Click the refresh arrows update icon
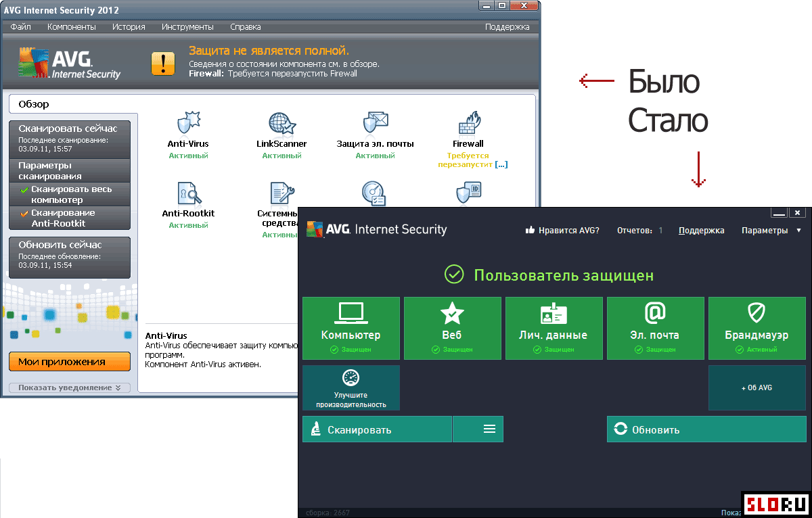 point(620,429)
